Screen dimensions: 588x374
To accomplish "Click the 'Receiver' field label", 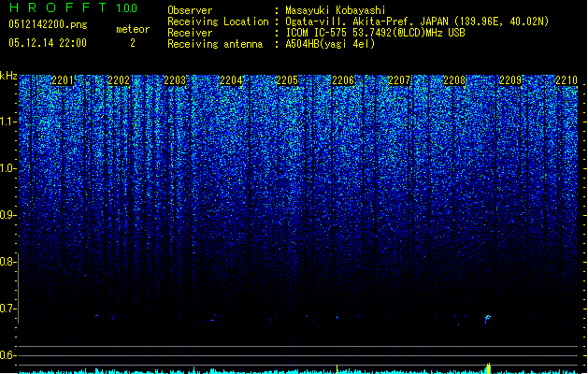I will (x=190, y=33).
